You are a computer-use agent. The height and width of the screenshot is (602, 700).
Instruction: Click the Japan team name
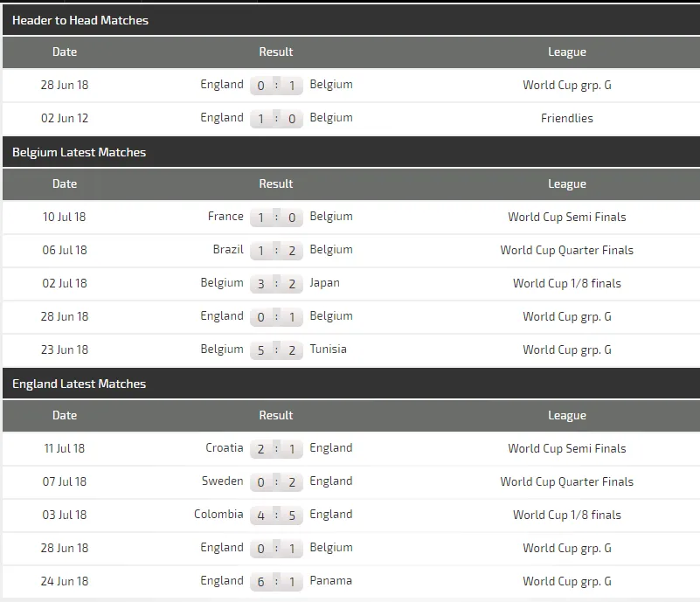point(324,283)
